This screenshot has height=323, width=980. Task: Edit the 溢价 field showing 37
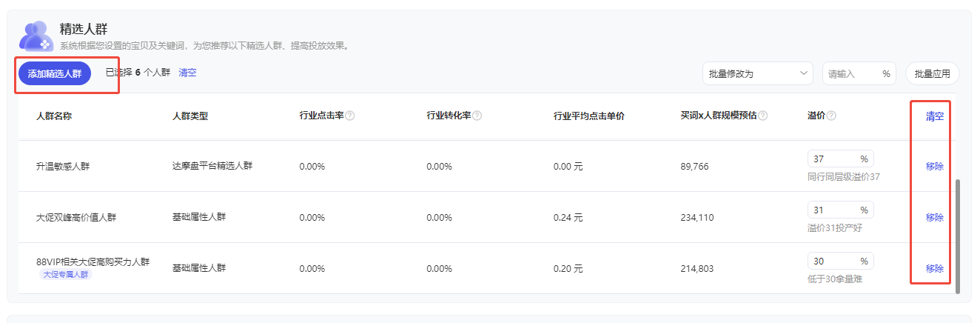coord(833,159)
